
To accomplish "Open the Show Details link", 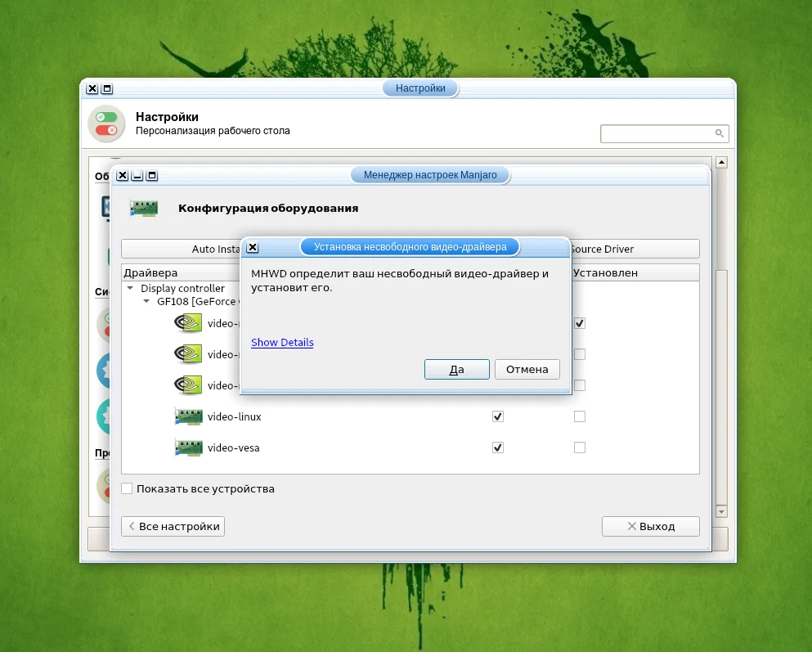I will 282,342.
